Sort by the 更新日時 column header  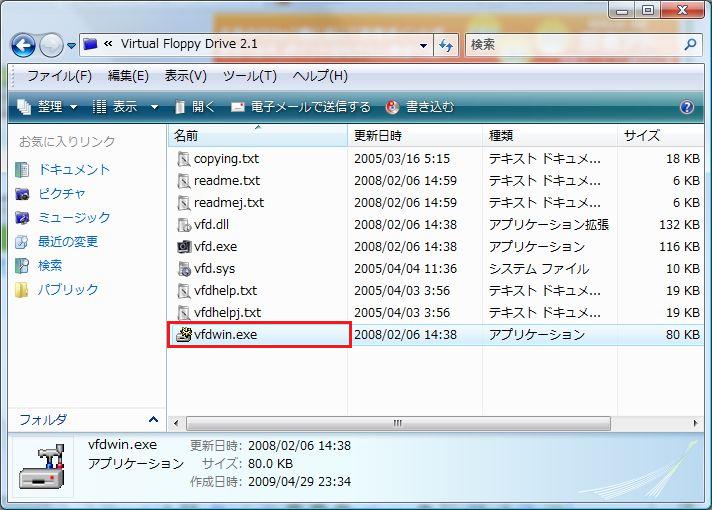coord(415,135)
